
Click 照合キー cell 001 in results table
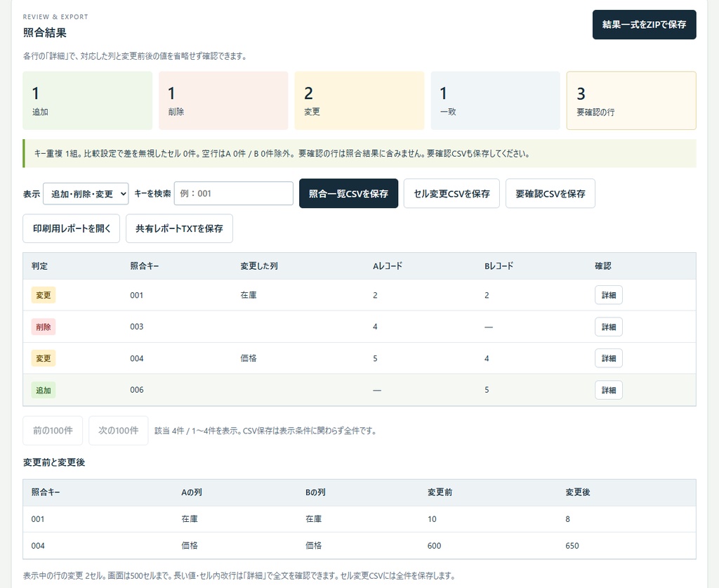click(x=137, y=295)
